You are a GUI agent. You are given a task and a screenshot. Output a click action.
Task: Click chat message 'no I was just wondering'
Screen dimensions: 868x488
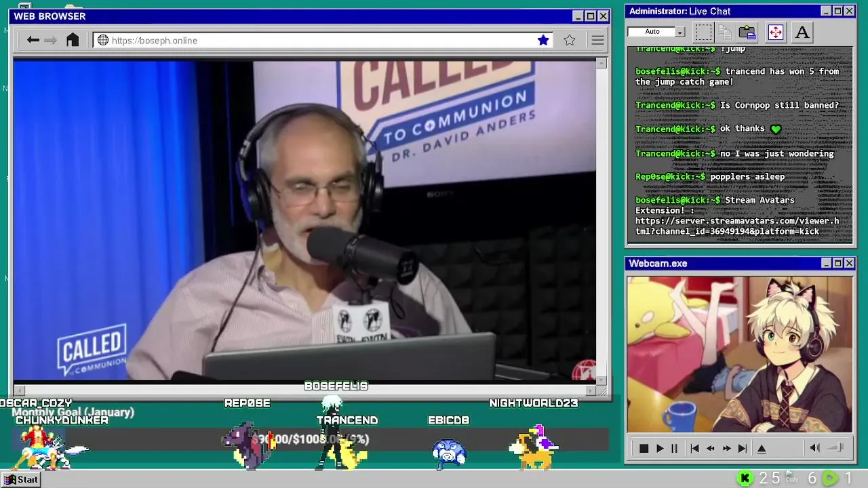coord(777,153)
